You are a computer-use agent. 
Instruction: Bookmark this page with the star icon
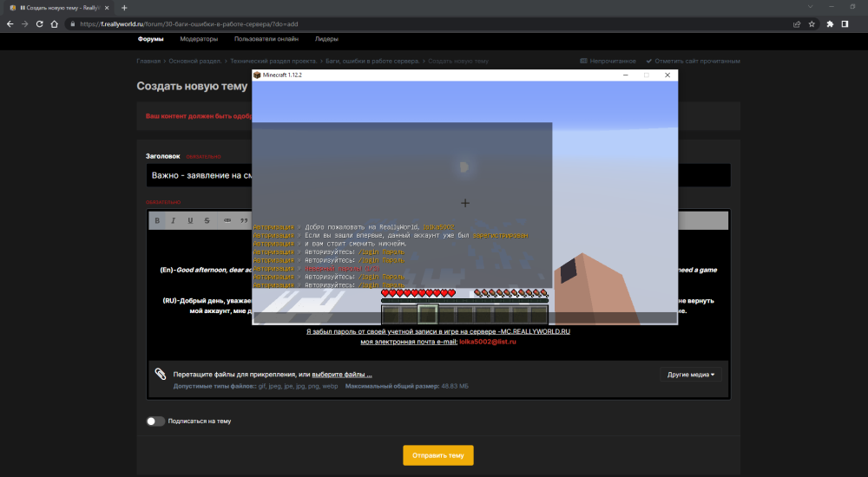click(812, 23)
